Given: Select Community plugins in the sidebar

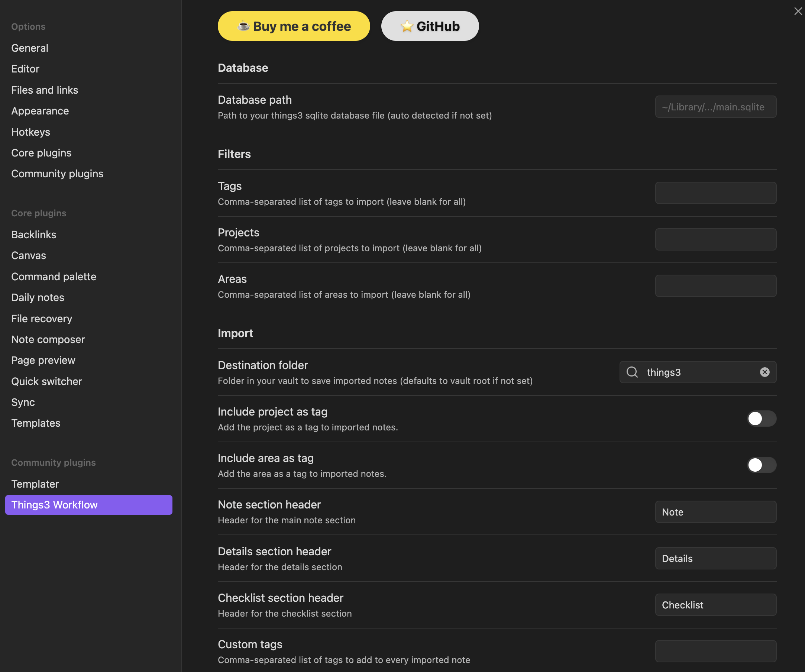Looking at the screenshot, I should click(57, 173).
